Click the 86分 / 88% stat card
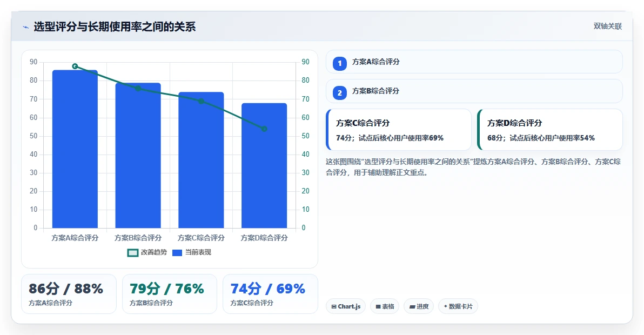Image resolution: width=644 pixels, height=335 pixels. click(69, 294)
